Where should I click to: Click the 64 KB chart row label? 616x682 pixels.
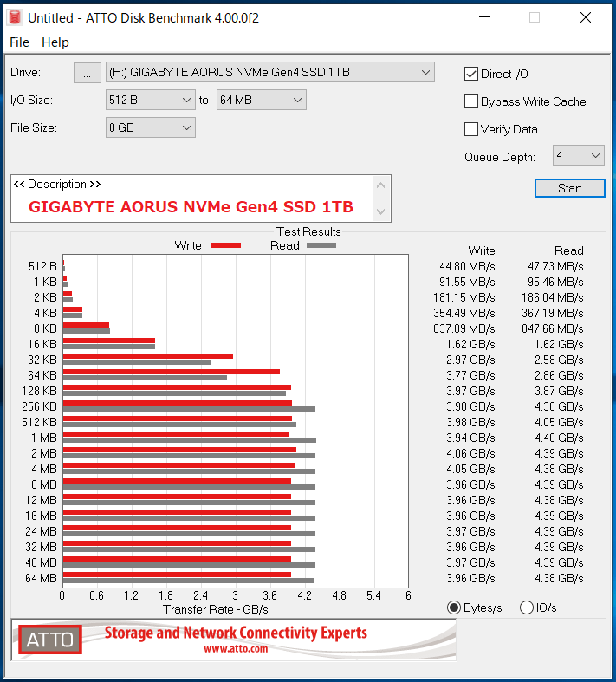[42, 375]
